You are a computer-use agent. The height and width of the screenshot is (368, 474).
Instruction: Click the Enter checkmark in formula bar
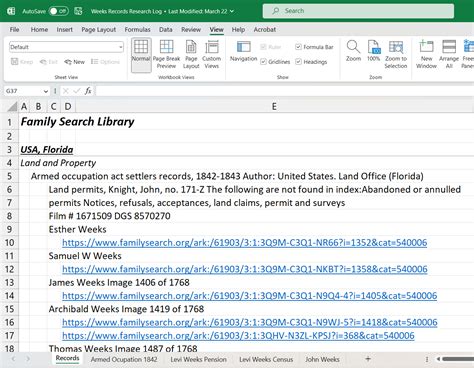[77, 91]
